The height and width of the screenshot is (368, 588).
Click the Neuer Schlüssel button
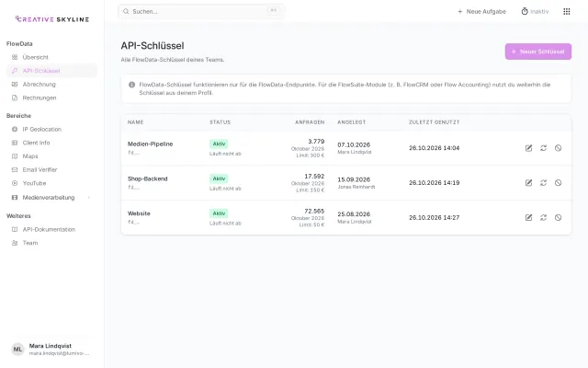coord(537,52)
